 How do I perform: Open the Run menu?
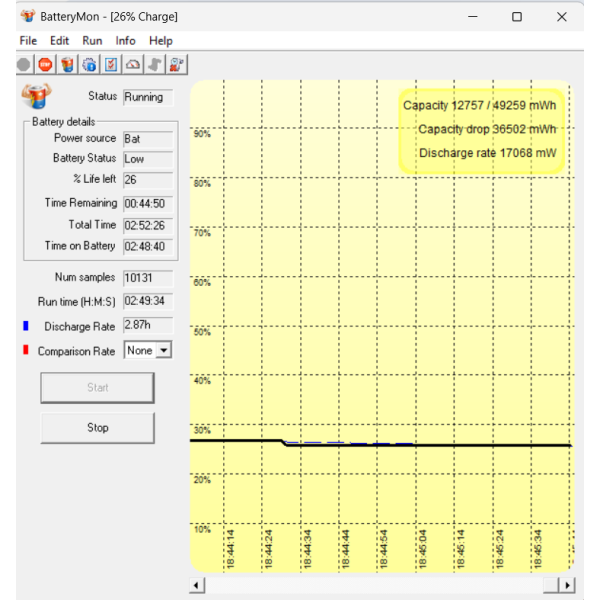coord(92,41)
